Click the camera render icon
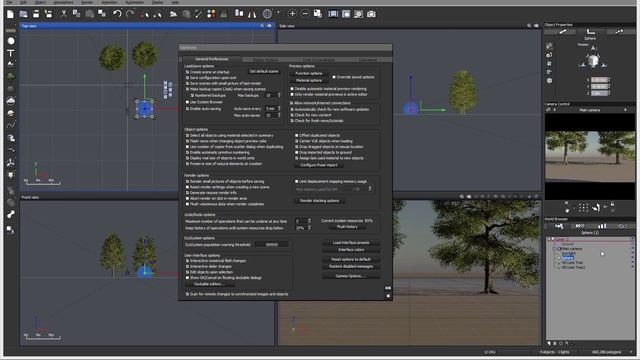 [371, 14]
